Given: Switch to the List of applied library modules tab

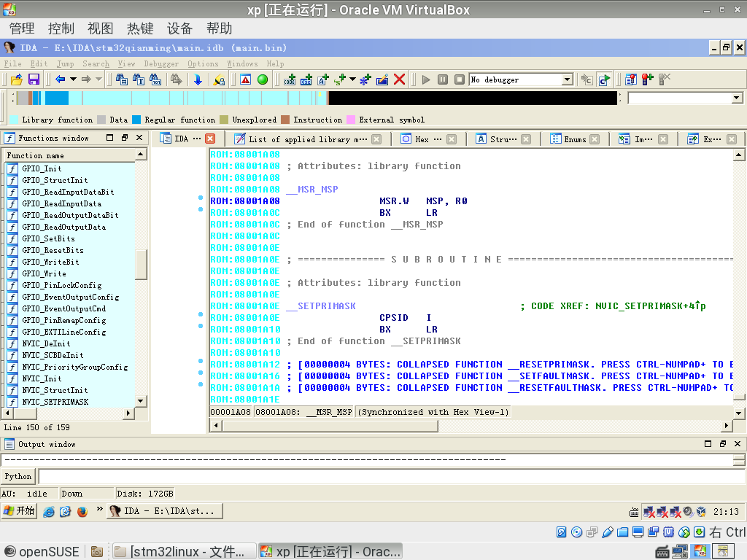Looking at the screenshot, I should (x=307, y=139).
